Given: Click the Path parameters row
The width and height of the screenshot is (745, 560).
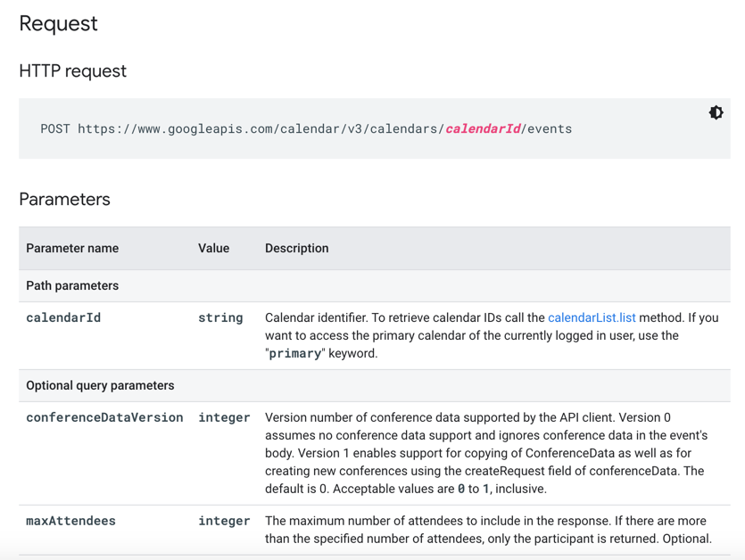Looking at the screenshot, I should click(x=375, y=286).
